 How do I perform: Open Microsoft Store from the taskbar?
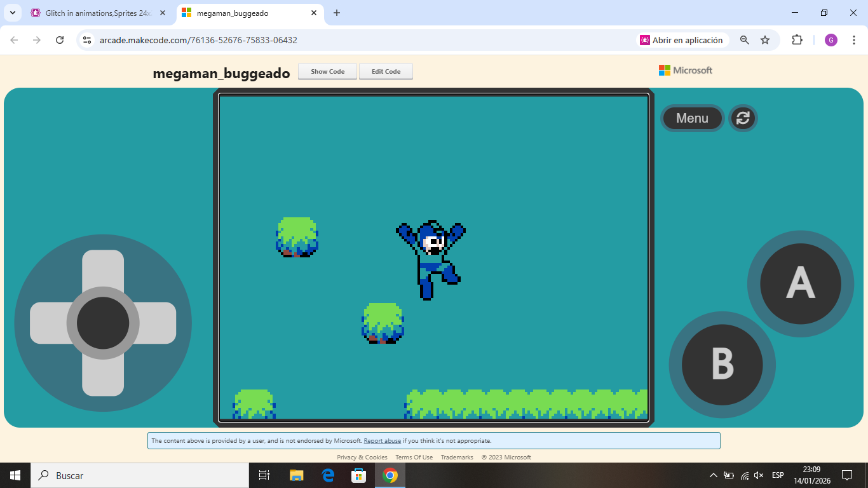tap(359, 475)
